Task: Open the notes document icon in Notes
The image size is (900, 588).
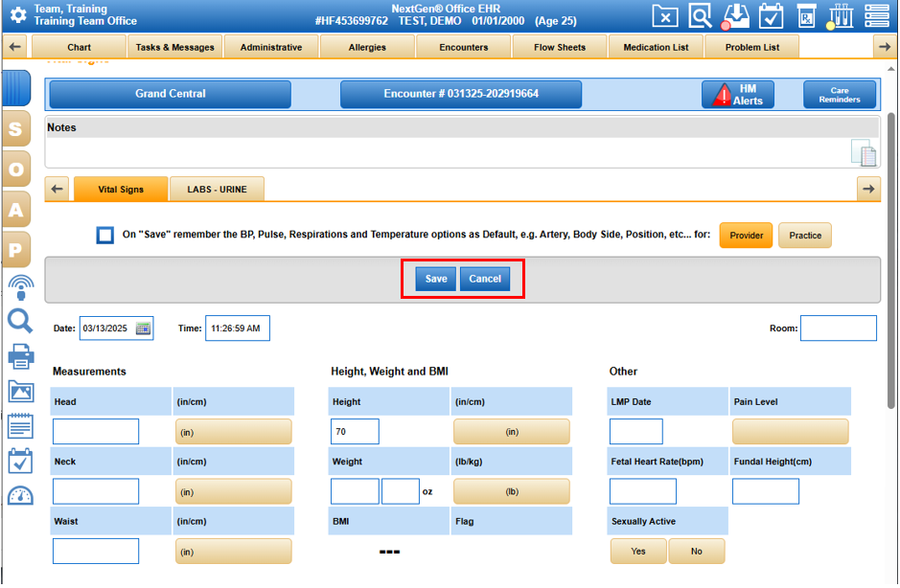Action: tap(863, 153)
